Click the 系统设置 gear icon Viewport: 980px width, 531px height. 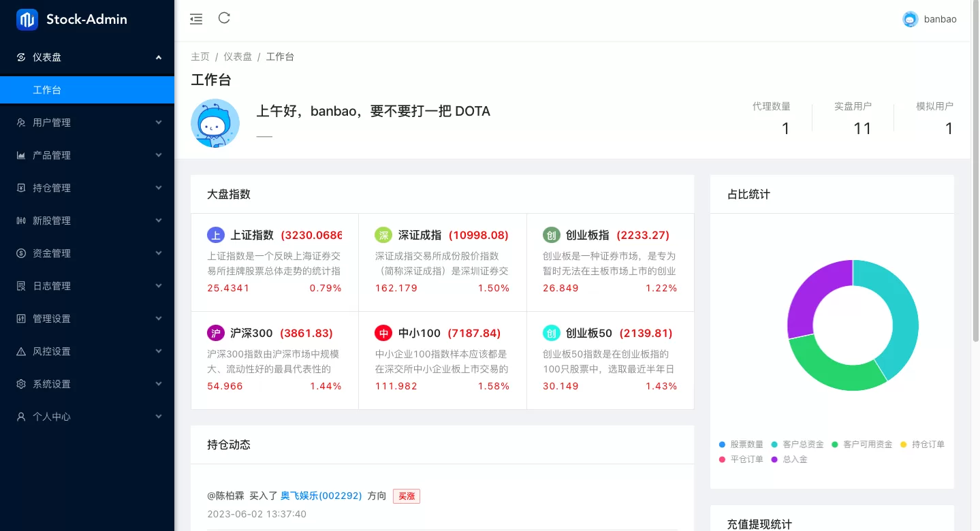[x=21, y=384]
